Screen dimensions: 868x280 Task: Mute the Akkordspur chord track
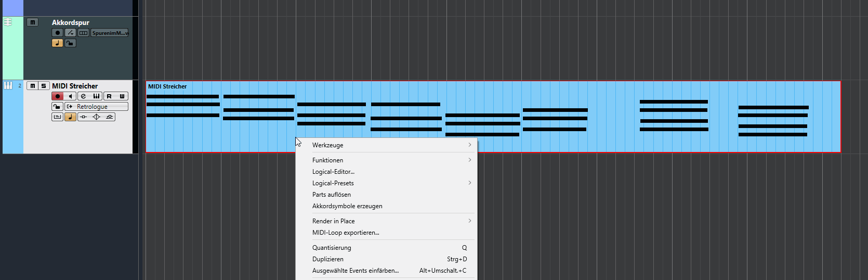point(32,22)
